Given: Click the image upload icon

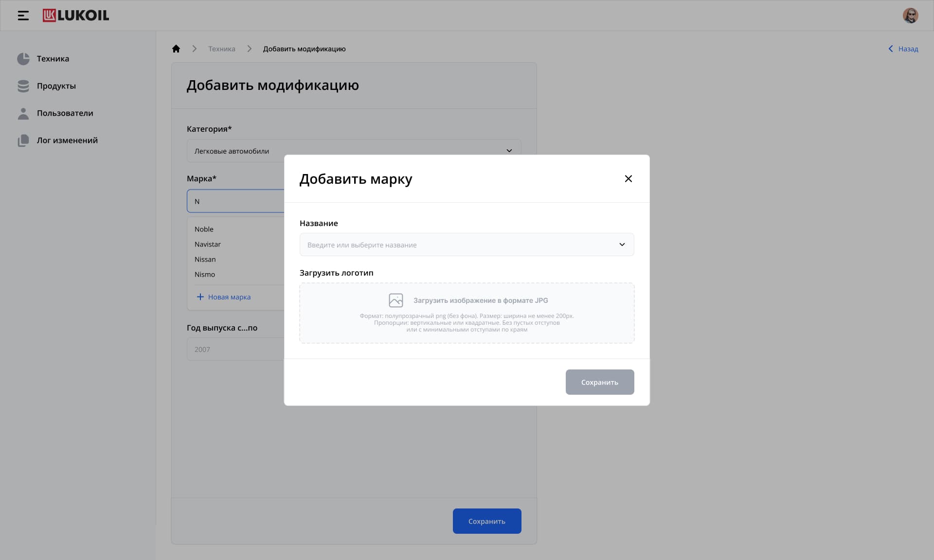Looking at the screenshot, I should [x=396, y=300].
